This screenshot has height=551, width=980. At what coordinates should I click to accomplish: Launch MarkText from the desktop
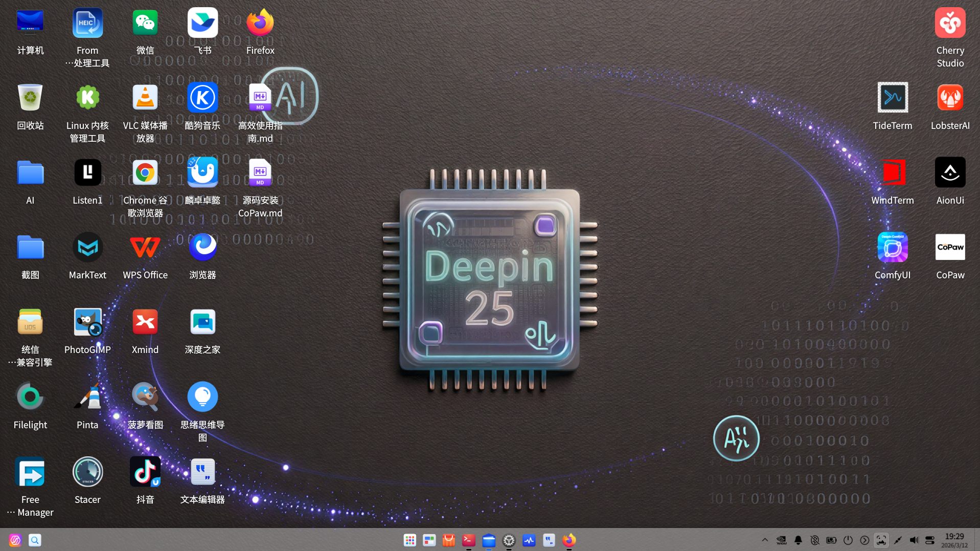click(87, 247)
